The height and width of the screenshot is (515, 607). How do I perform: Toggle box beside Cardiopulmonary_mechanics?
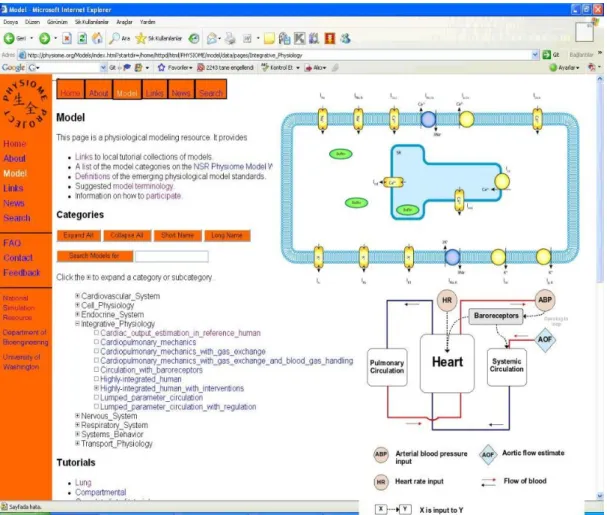96,342
